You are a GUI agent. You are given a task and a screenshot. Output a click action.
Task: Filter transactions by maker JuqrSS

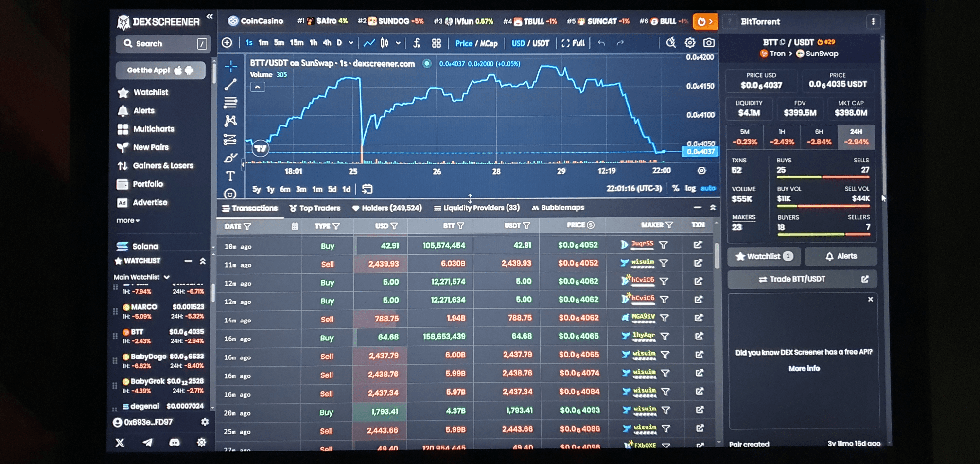coord(664,245)
